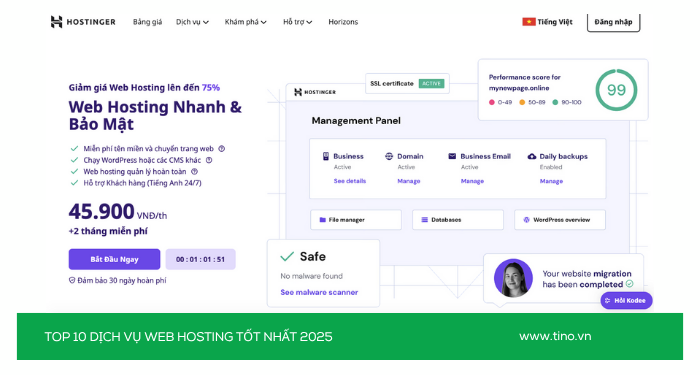Click the 45.900 price text

pyautogui.click(x=101, y=212)
